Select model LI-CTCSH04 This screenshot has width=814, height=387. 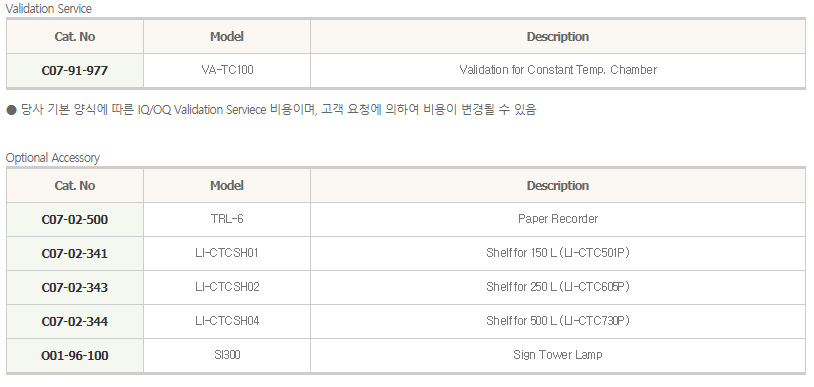(227, 321)
